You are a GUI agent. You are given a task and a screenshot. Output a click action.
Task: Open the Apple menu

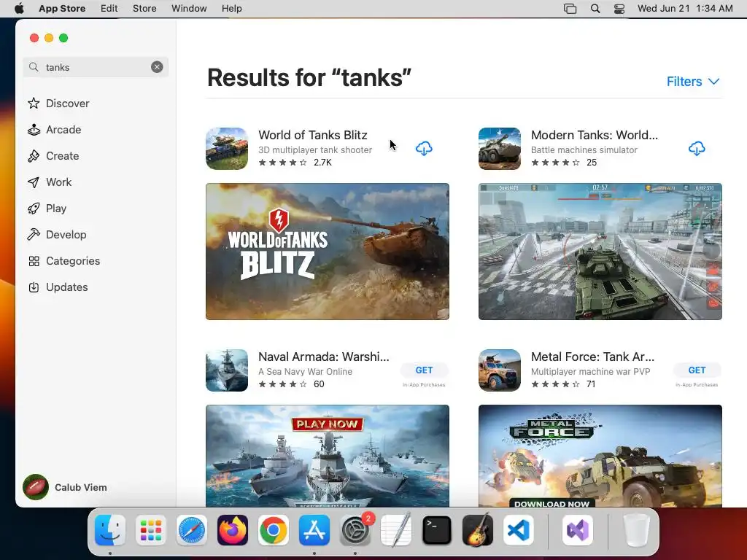(x=19, y=9)
